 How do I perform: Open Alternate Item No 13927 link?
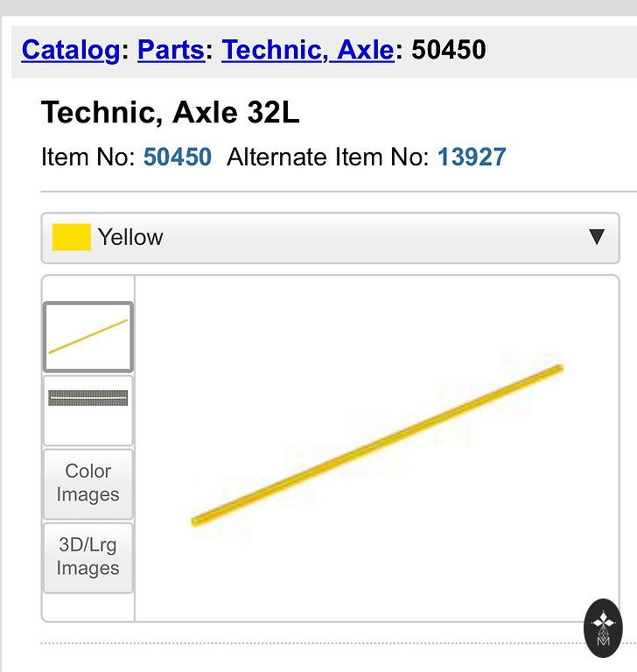(x=472, y=157)
